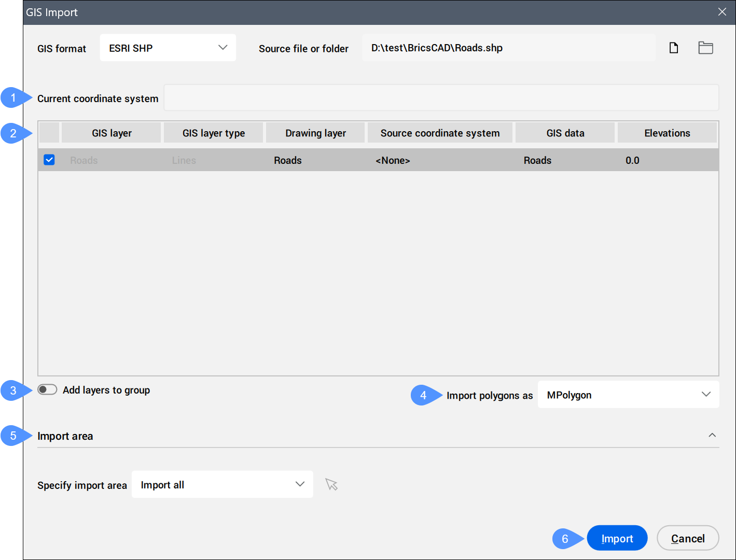Click the Elevations column header
Screen dimensions: 736x560
coord(667,133)
